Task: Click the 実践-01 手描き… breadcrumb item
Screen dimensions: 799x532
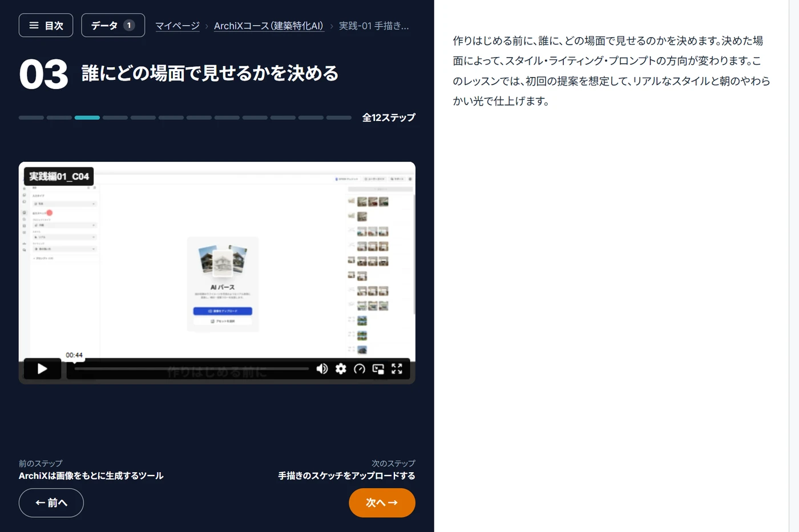Action: (x=374, y=26)
